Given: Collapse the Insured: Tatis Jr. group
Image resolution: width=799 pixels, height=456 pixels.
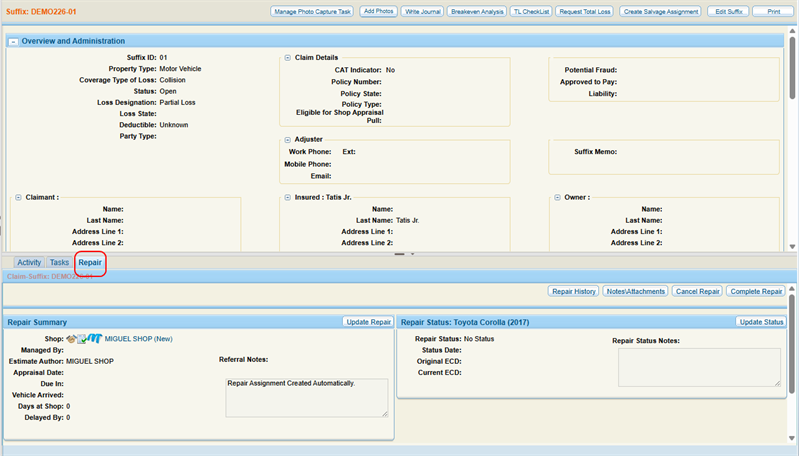Looking at the screenshot, I should pyautogui.click(x=287, y=197).
